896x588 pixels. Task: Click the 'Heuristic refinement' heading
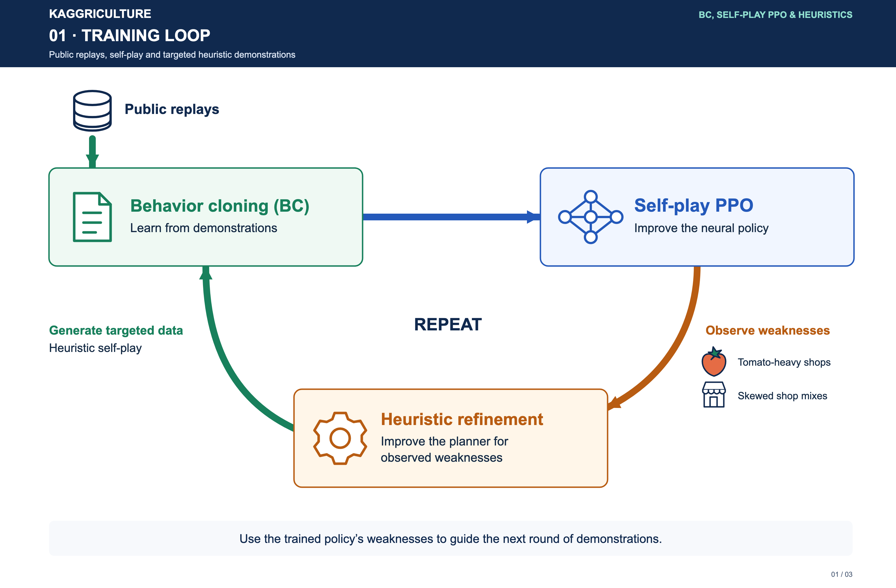click(x=462, y=419)
